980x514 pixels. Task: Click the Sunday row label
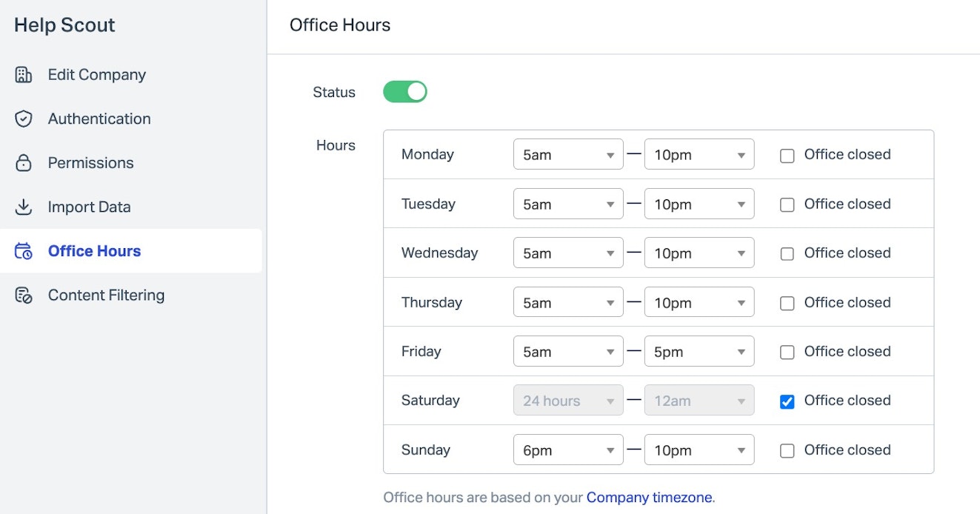[x=426, y=450]
